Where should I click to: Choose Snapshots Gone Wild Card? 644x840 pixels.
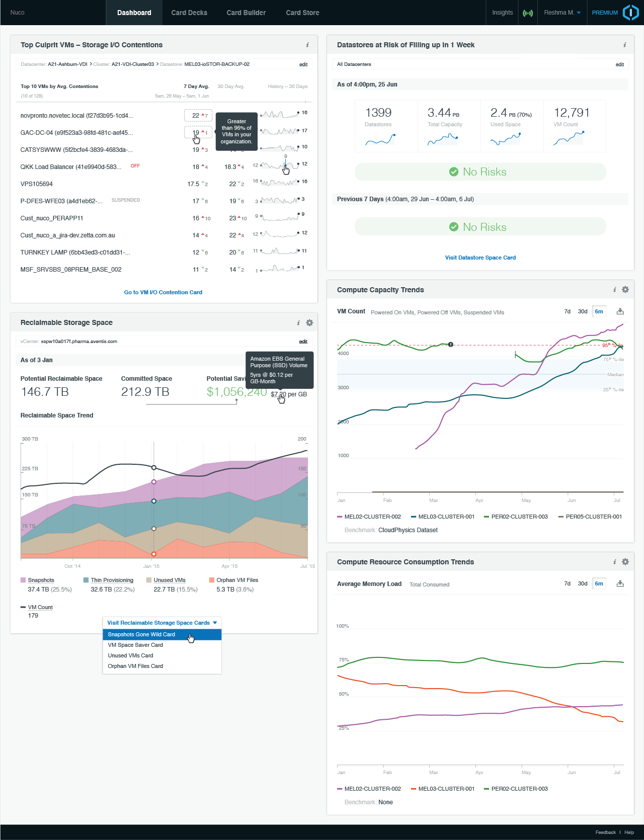[162, 634]
